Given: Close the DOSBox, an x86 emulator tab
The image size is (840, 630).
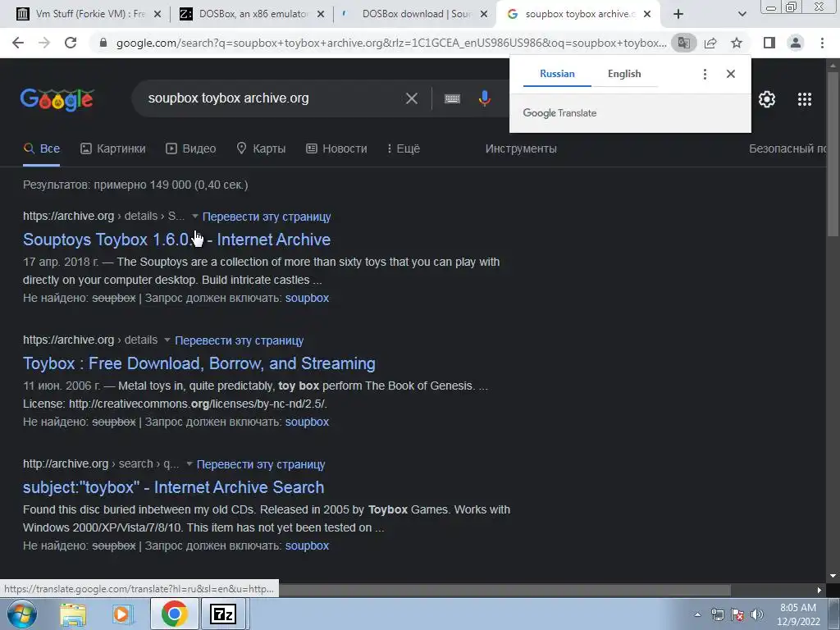Looking at the screenshot, I should tap(321, 15).
